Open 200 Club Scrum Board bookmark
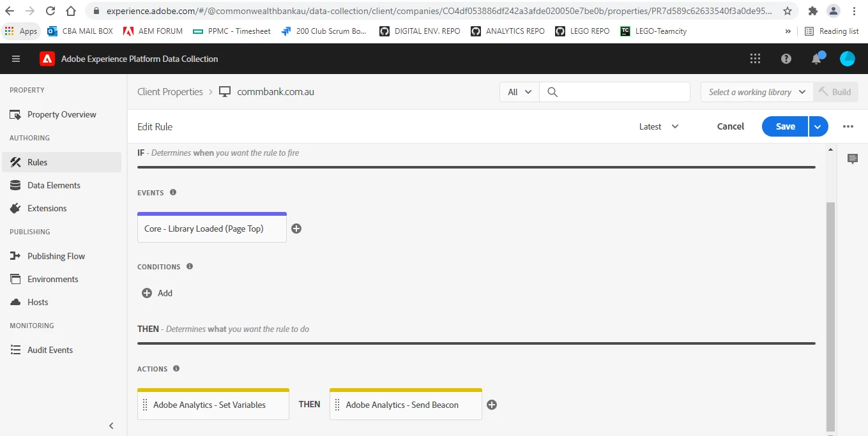 click(324, 31)
